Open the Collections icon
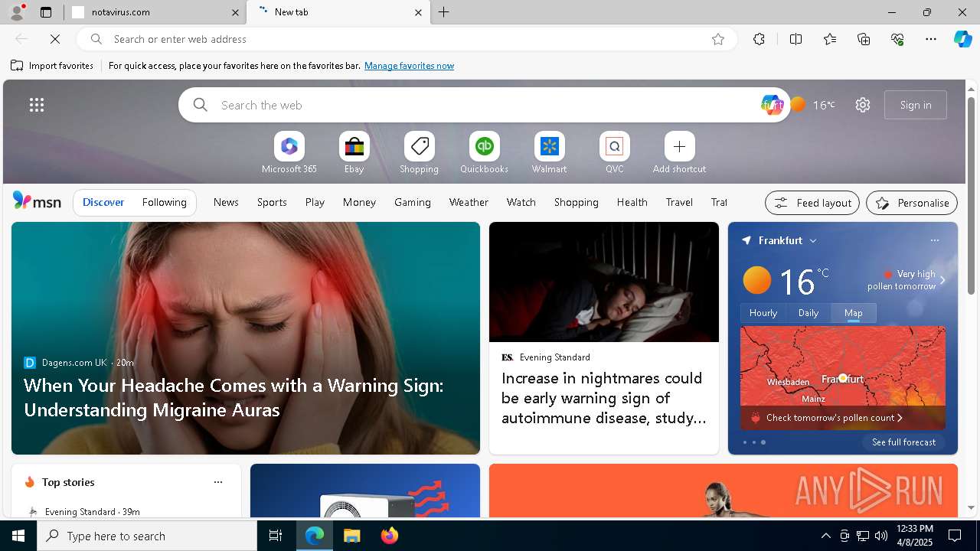 (x=864, y=39)
